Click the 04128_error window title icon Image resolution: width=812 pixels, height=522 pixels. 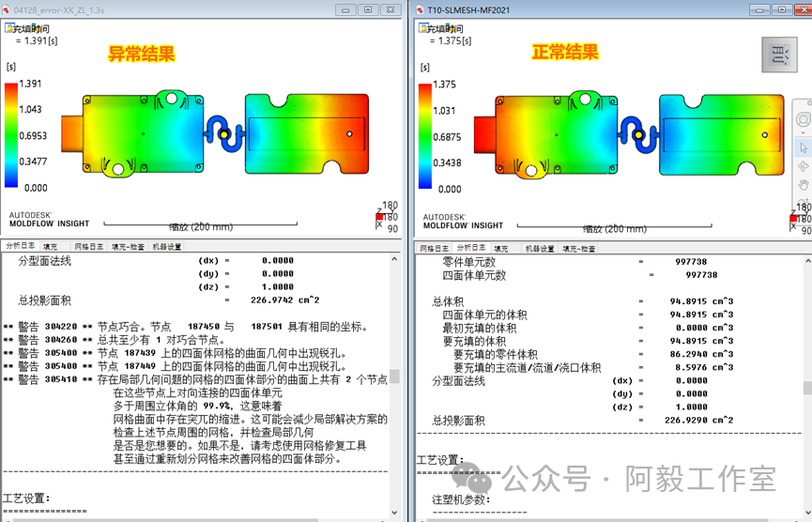pyautogui.click(x=6, y=9)
